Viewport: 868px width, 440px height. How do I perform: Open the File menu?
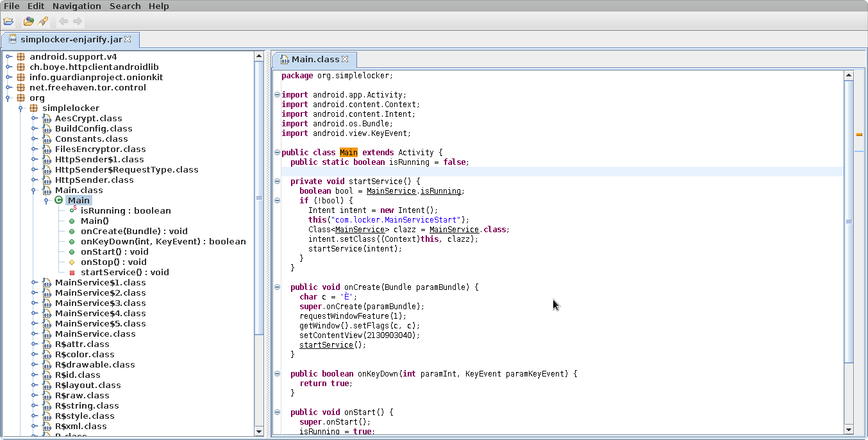click(12, 6)
